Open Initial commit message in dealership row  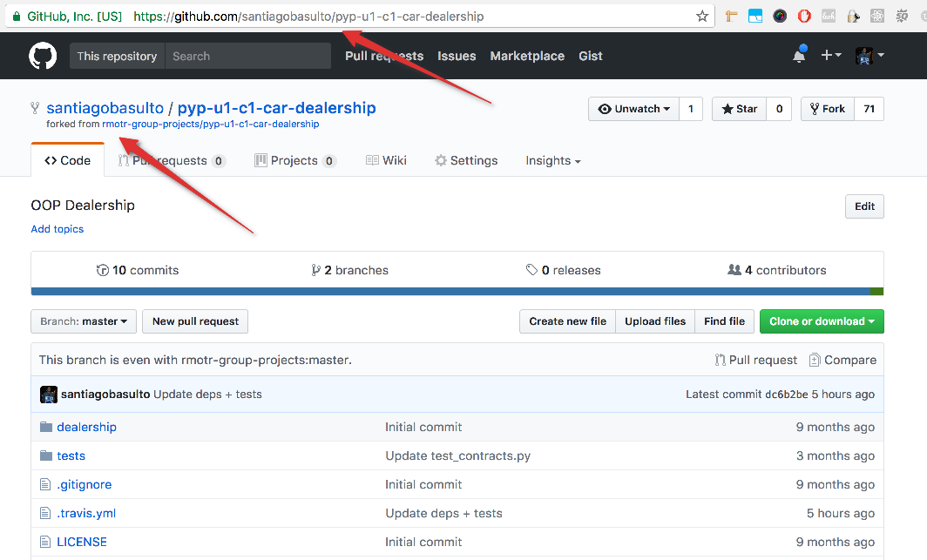423,427
